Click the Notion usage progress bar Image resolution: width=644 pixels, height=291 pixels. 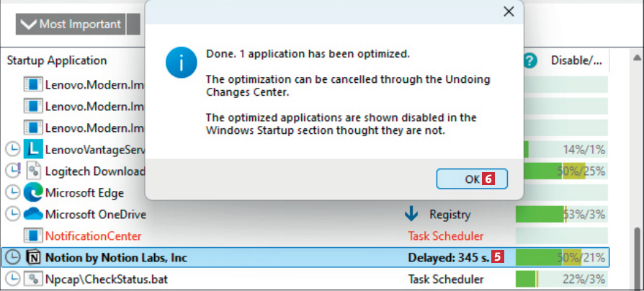[561, 257]
